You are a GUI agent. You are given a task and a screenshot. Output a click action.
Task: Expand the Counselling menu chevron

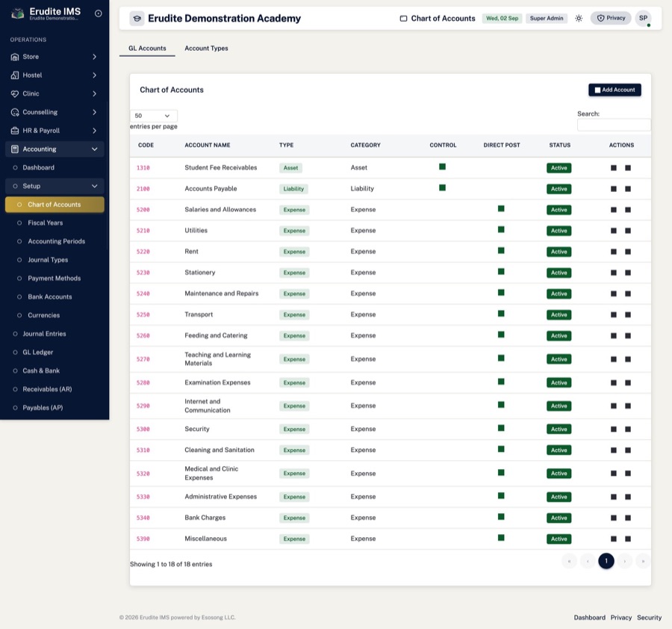pos(94,112)
